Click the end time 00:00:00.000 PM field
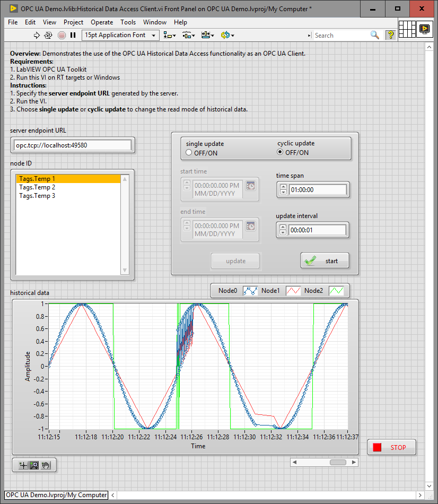This screenshot has width=438, height=504. (x=217, y=230)
